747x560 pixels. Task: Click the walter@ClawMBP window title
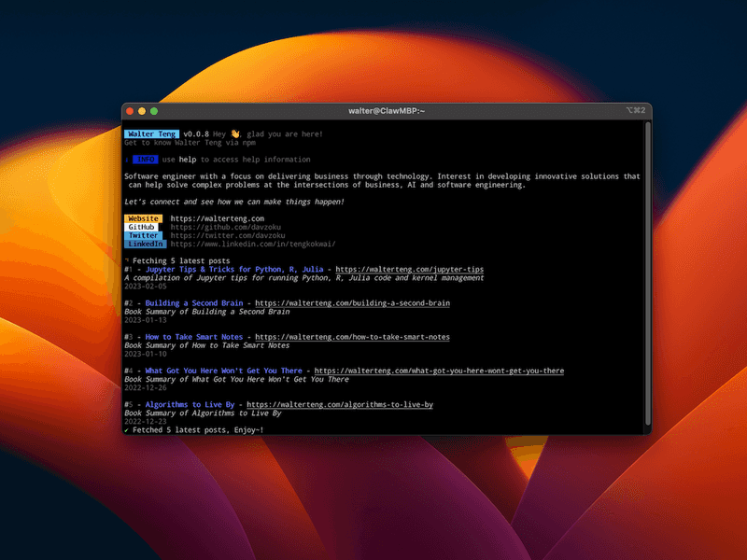(387, 111)
